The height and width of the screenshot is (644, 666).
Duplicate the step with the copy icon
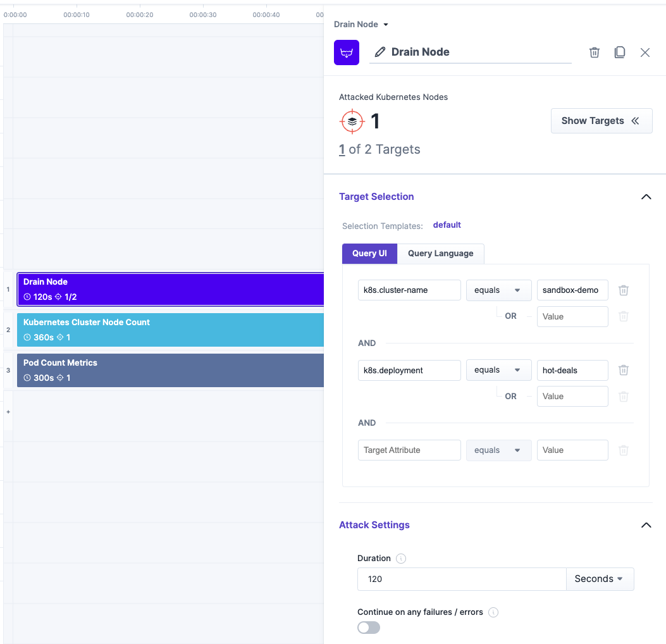click(620, 53)
